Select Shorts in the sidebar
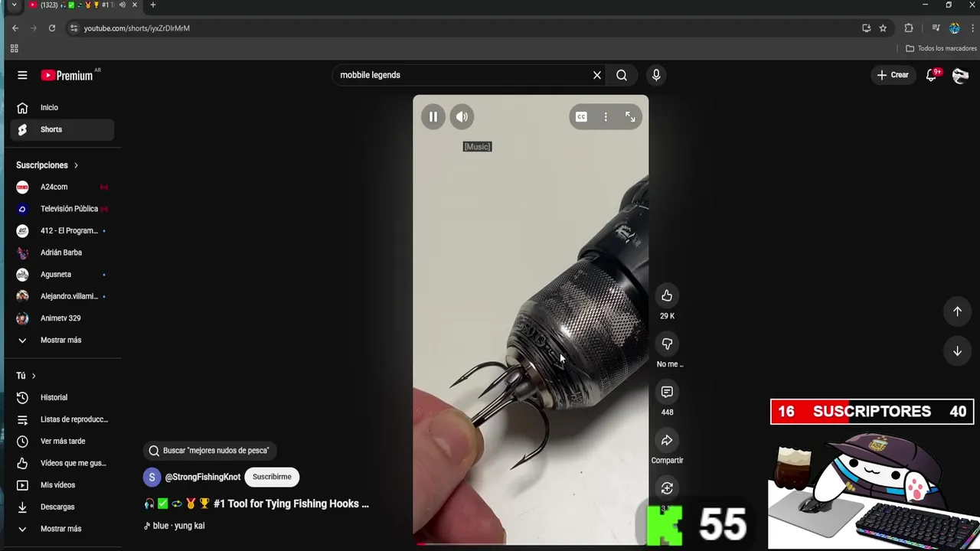 [x=62, y=129]
